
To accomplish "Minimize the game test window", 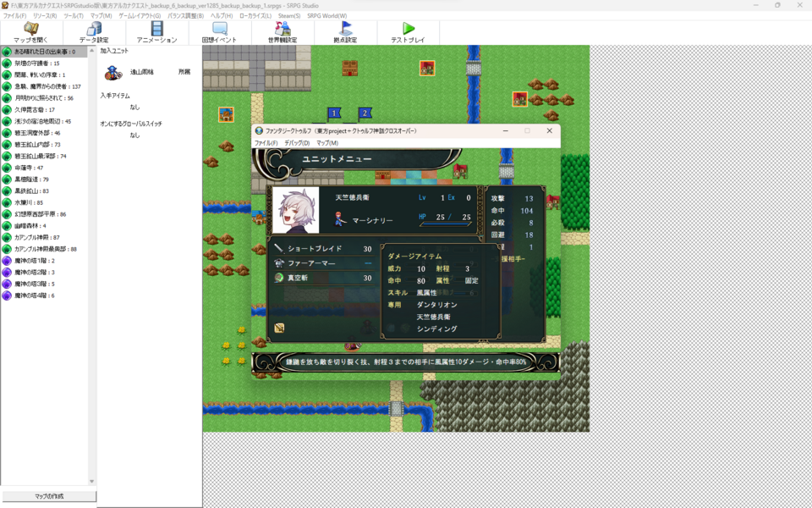I will pyautogui.click(x=506, y=130).
